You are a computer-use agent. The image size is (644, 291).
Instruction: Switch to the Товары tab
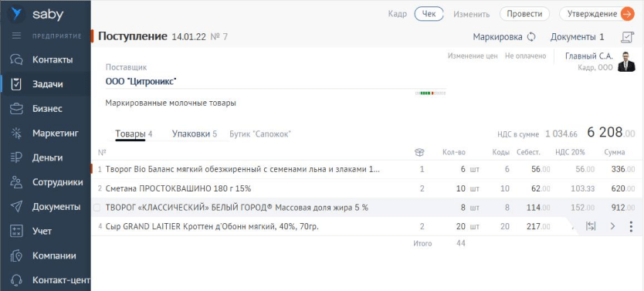pos(134,134)
